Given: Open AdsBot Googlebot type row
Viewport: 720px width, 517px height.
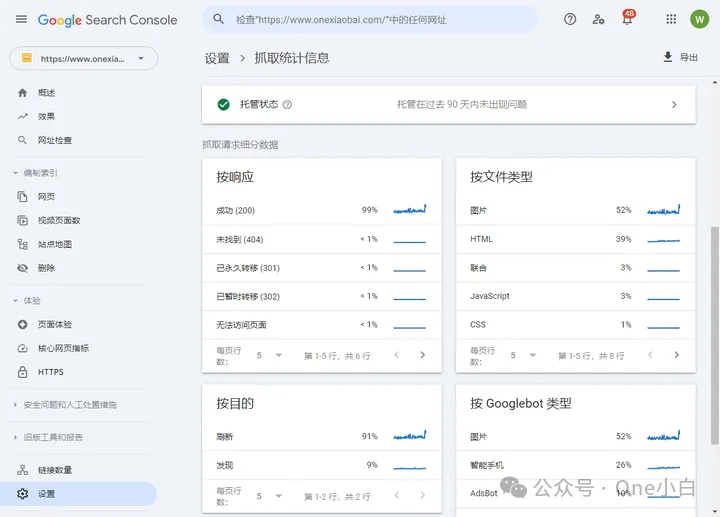Looking at the screenshot, I should pyautogui.click(x=575, y=493).
